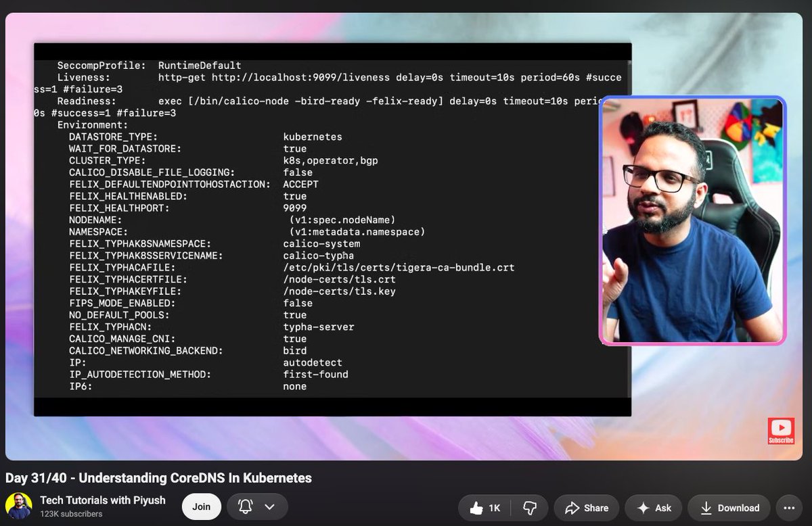
Task: Click the 123K subscribers text
Action: pos(71,514)
